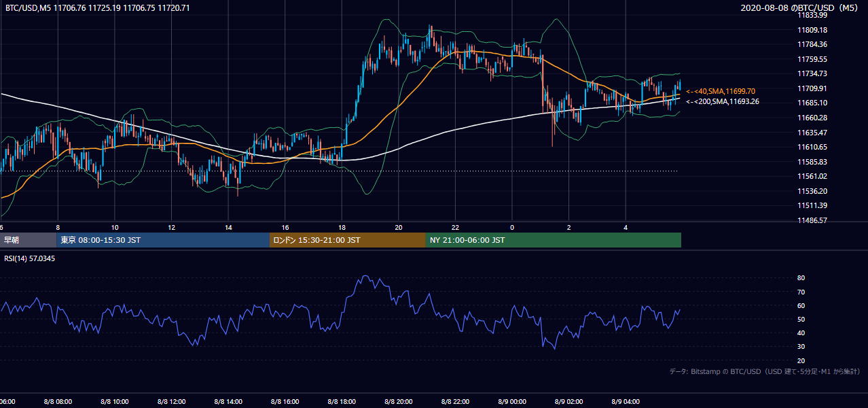Click the price axis value 11685.10
Image resolution: width=868 pixels, height=408 pixels.
coord(812,103)
